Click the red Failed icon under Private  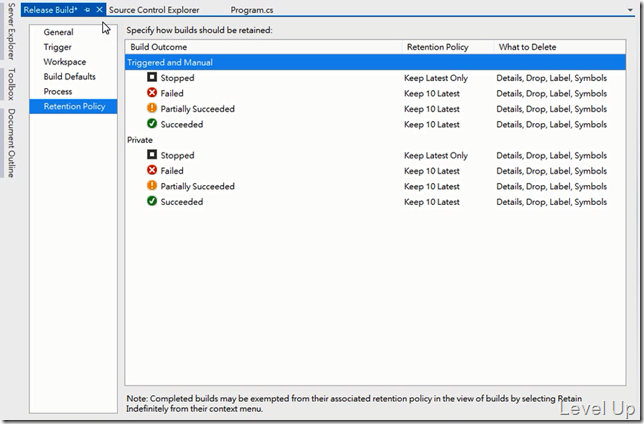(152, 170)
